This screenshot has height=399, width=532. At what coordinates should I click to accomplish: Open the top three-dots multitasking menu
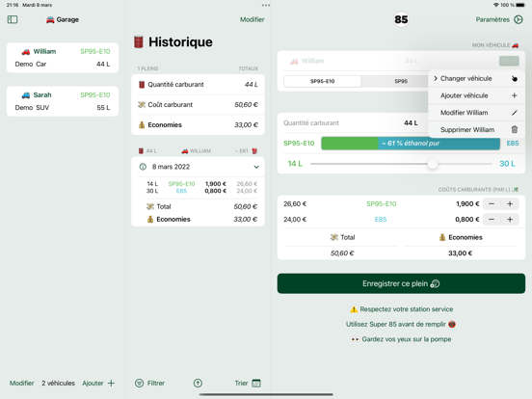click(266, 5)
